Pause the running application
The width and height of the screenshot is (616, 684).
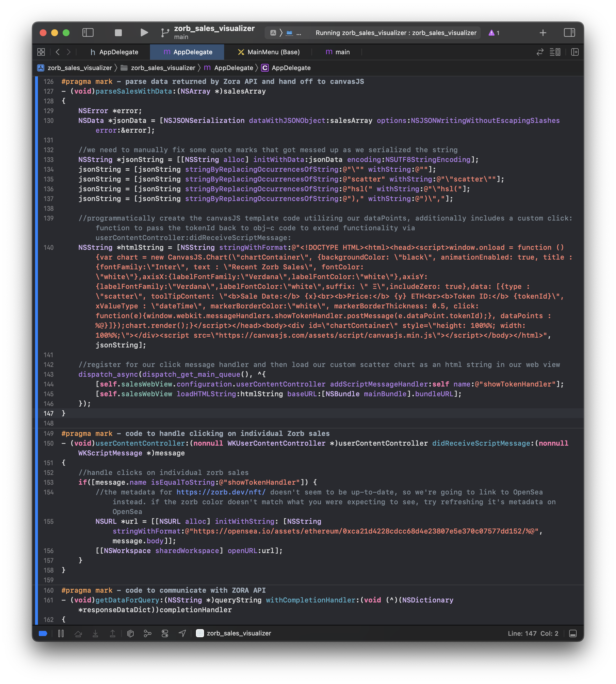pyautogui.click(x=61, y=633)
